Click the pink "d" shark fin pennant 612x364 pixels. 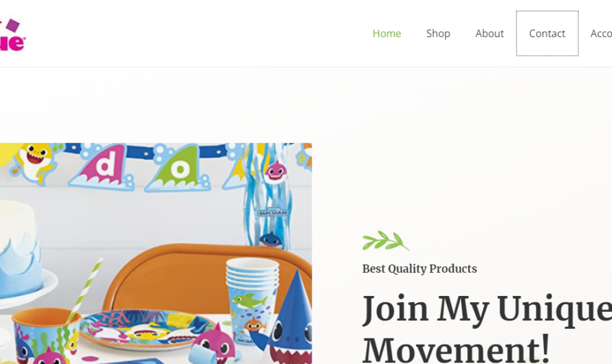tap(103, 168)
